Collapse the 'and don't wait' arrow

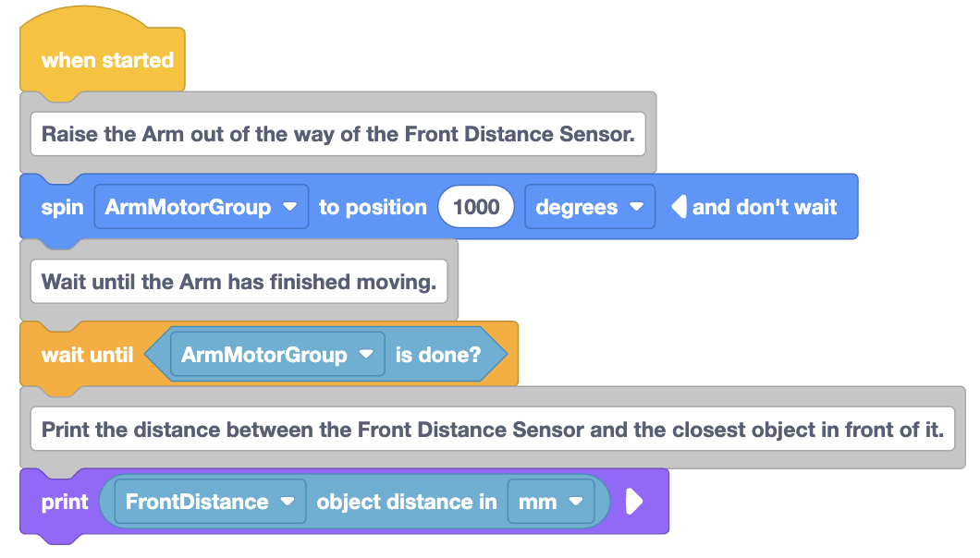point(679,207)
